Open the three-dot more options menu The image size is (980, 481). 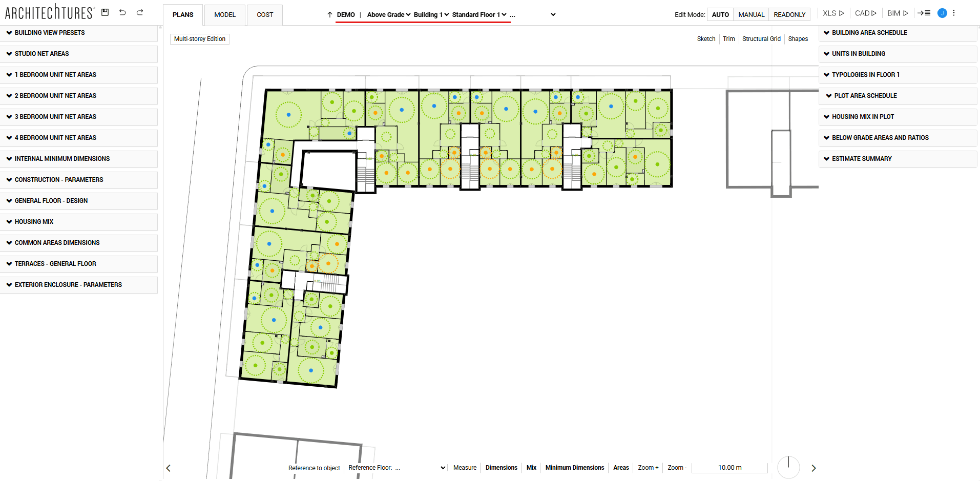click(954, 13)
